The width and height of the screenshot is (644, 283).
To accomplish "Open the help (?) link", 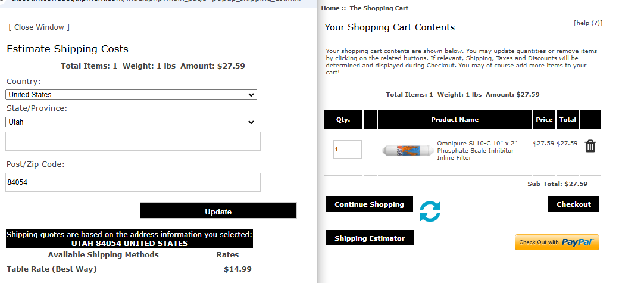I will pyautogui.click(x=587, y=23).
